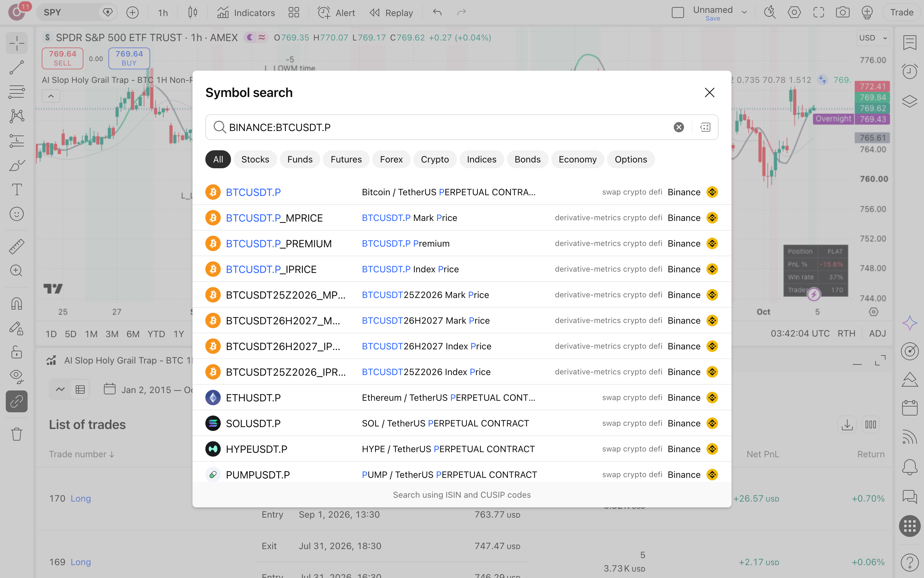The image size is (924, 578).
Task: Open the layout setup grid icon
Action: click(294, 13)
